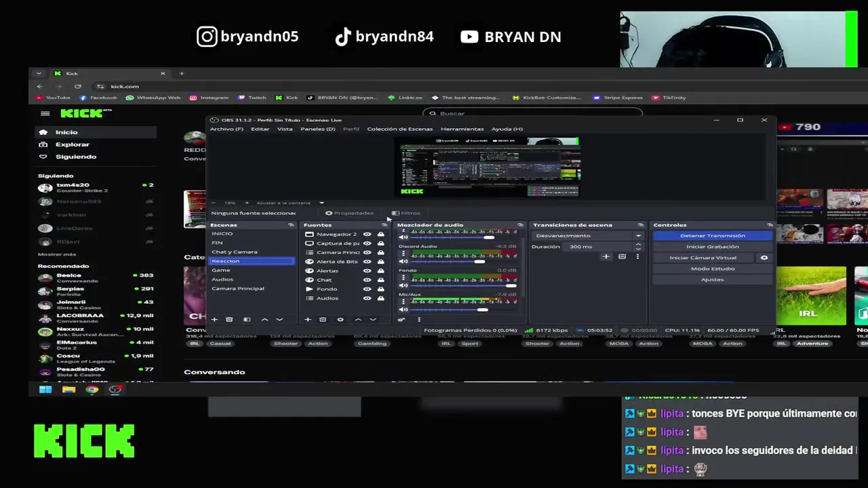Screen dimensions: 868x488
Task: Undock the Fuentes panel
Action: click(384, 225)
